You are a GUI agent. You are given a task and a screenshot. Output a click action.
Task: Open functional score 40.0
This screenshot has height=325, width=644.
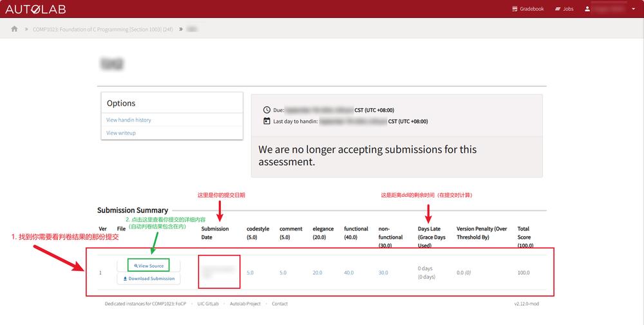348,272
